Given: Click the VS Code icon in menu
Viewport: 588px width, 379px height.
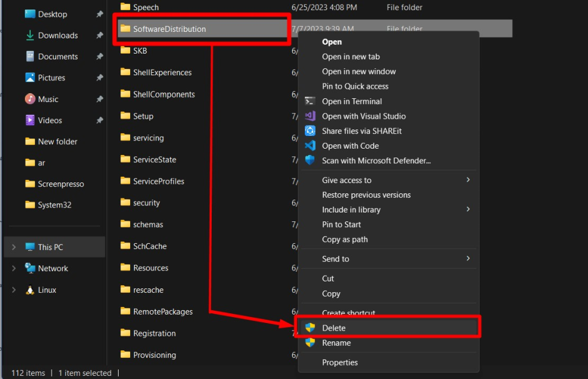Looking at the screenshot, I should click(x=310, y=145).
